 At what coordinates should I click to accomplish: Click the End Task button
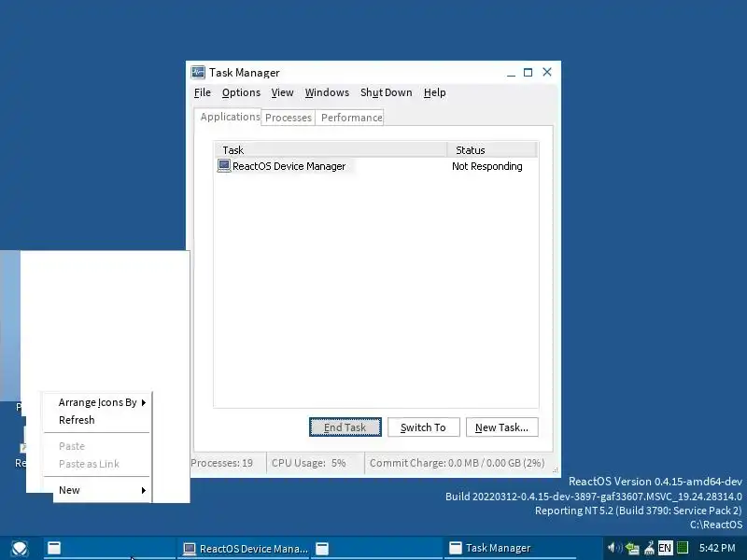coord(345,427)
